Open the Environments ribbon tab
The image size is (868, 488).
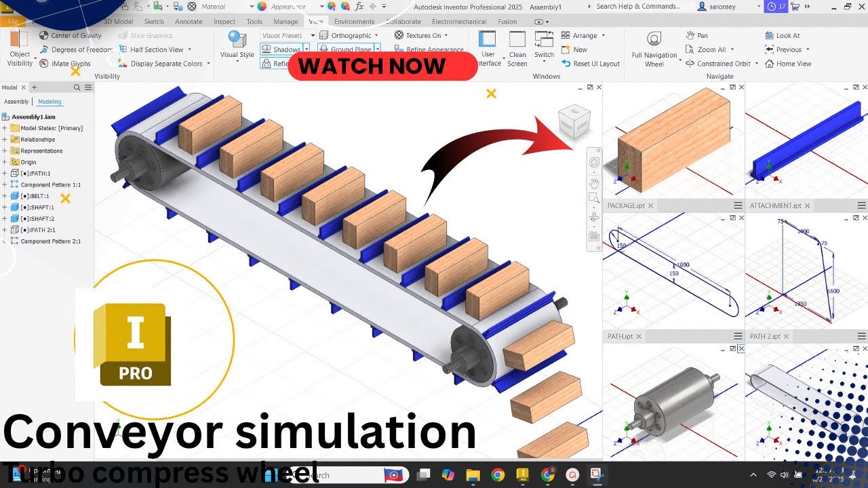(354, 22)
